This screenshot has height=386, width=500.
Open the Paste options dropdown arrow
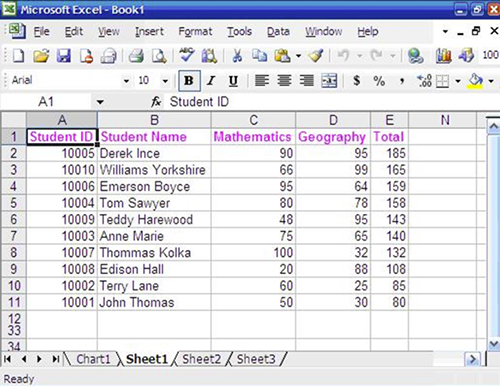pyautogui.click(x=298, y=56)
